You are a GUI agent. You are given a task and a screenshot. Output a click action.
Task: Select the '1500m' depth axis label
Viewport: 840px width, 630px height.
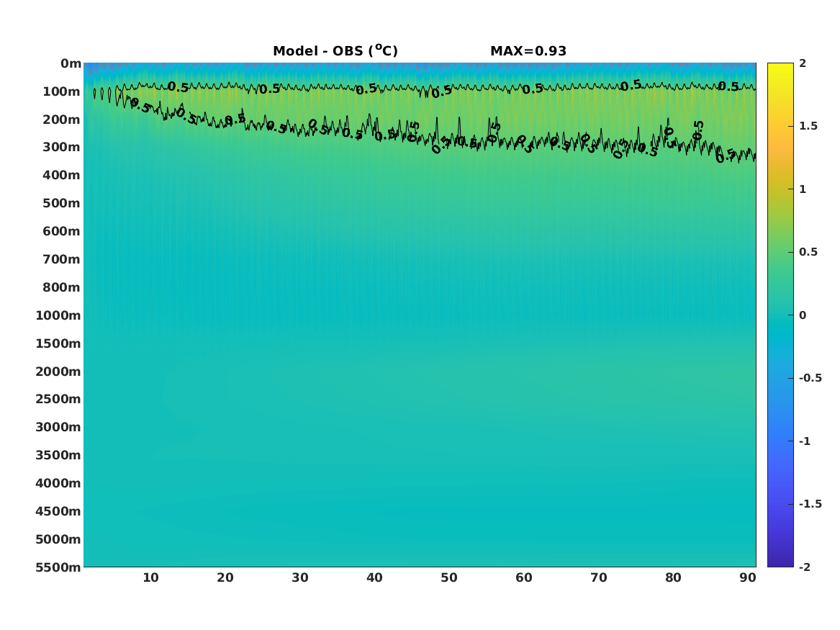click(58, 343)
